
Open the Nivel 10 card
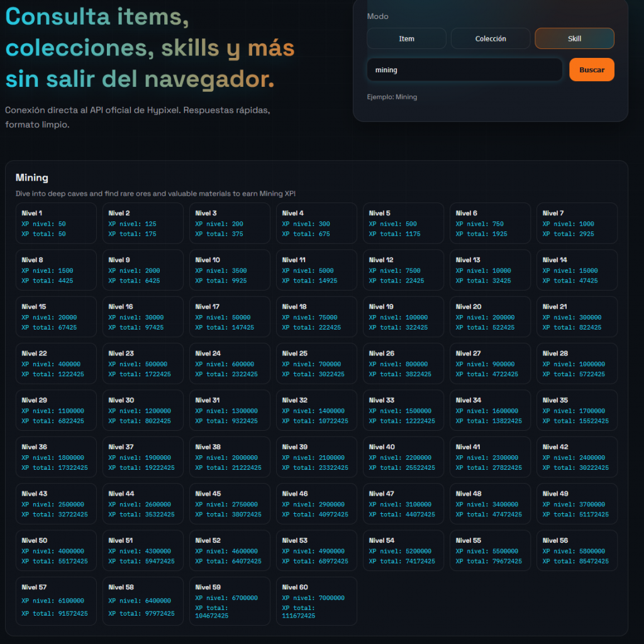pyautogui.click(x=230, y=270)
